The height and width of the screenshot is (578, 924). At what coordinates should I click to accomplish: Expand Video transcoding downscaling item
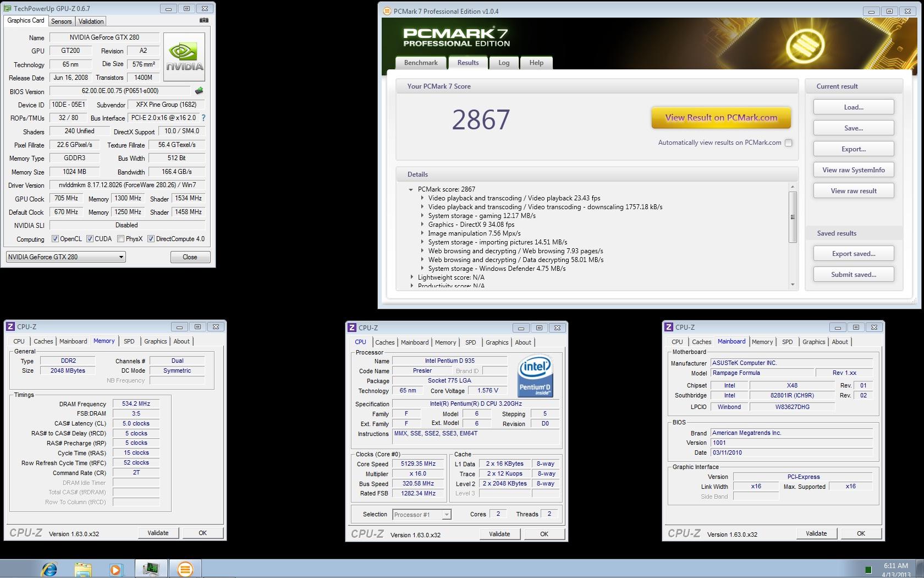pos(422,207)
